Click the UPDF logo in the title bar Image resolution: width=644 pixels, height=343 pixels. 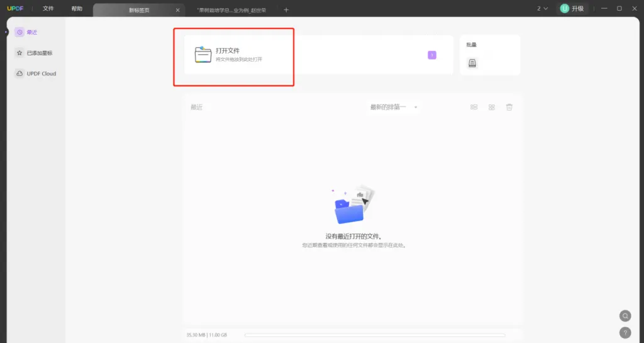(15, 9)
